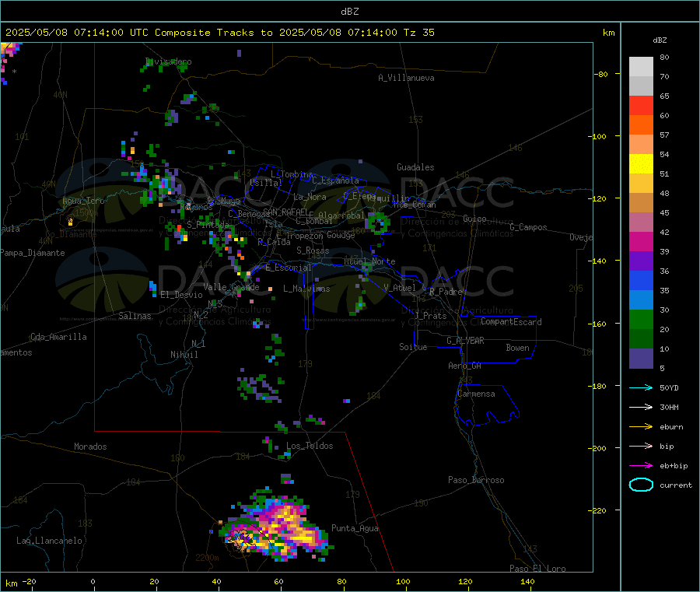Click the Los_Toldos label

click(310, 446)
